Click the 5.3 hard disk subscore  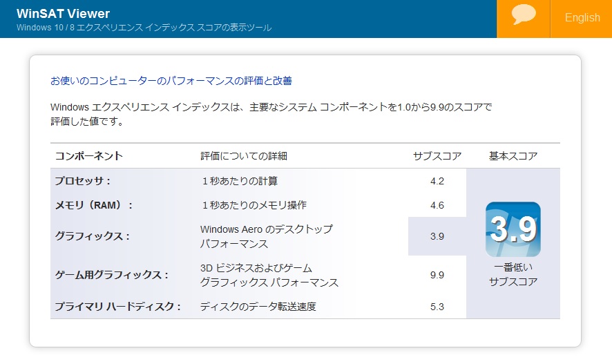pos(437,307)
